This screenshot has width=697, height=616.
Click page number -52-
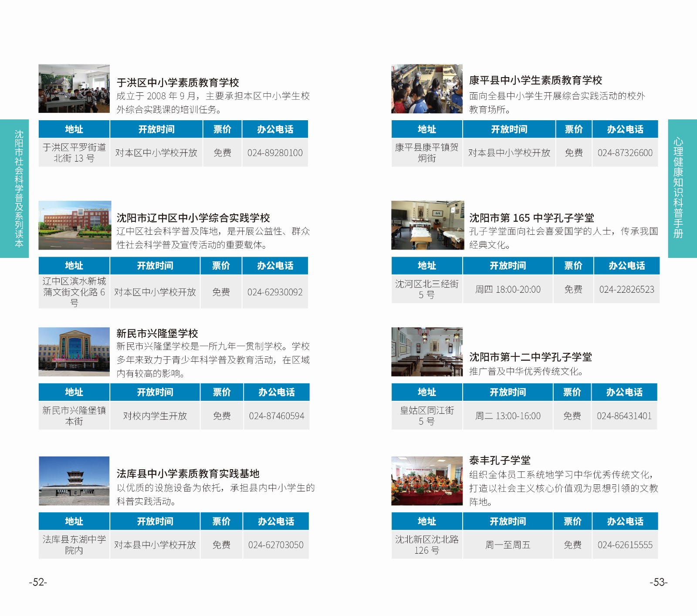[38, 582]
